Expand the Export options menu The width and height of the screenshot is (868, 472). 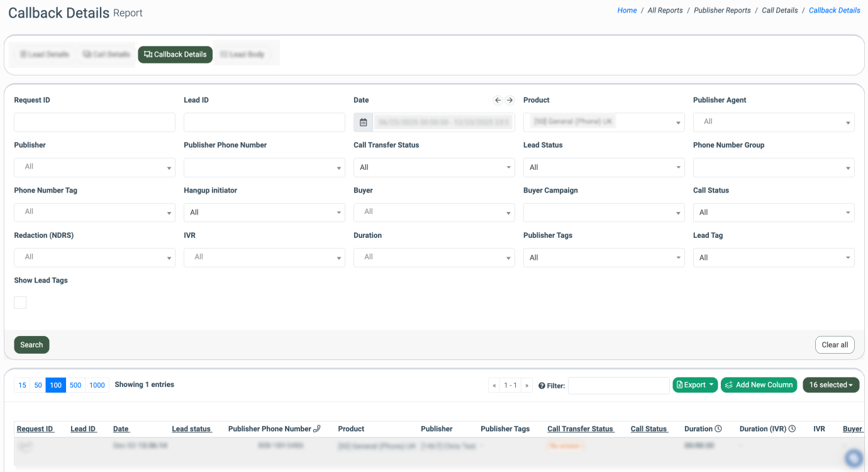pos(695,385)
